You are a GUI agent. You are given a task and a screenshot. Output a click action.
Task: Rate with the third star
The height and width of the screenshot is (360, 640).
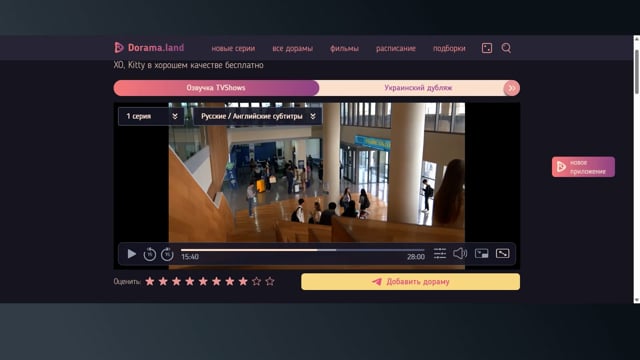coord(176,281)
